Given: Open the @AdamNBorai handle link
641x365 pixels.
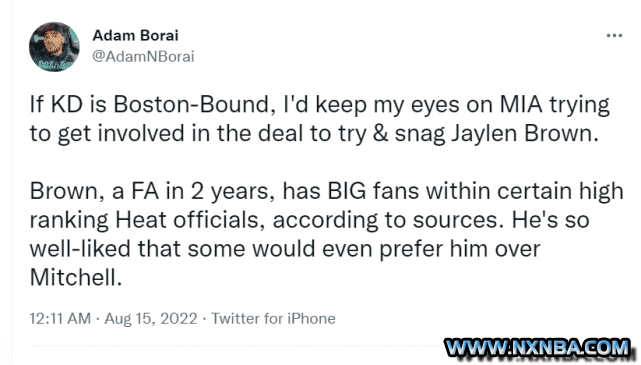Looking at the screenshot, I should pos(143,56).
